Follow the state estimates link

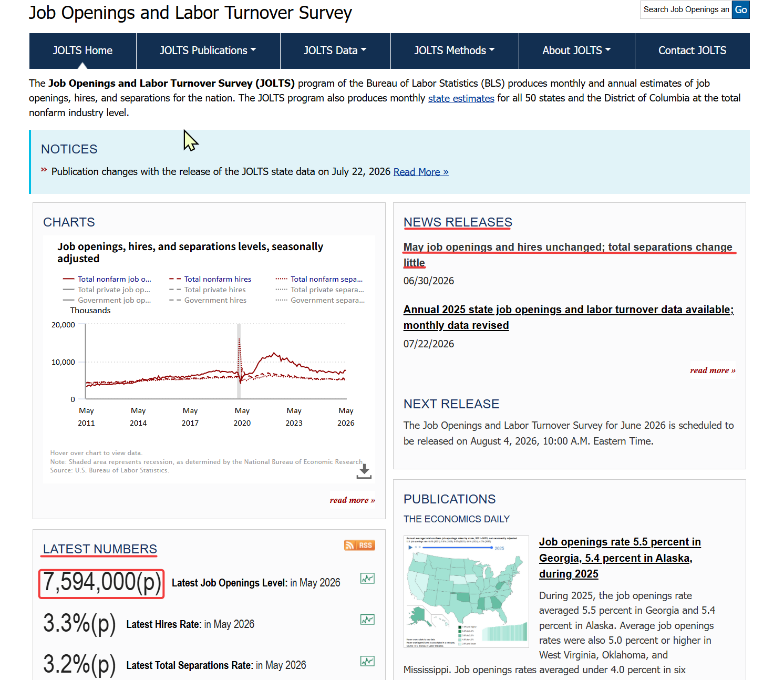click(x=461, y=98)
